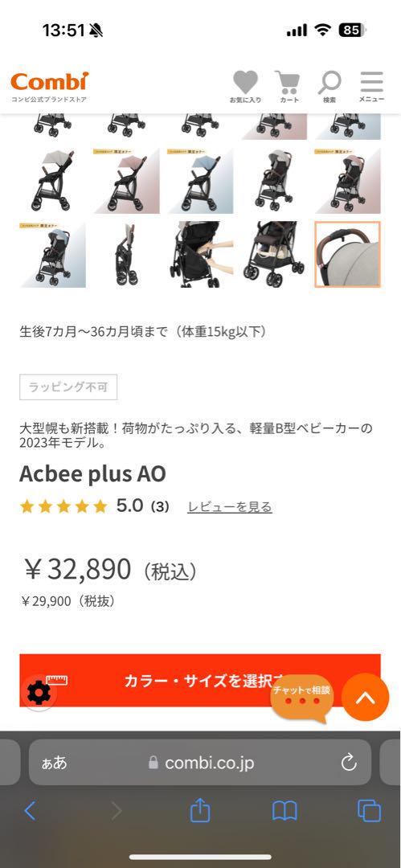This screenshot has height=868, width=401.
Task: Click the レビューを見る link
Action: pos(229,506)
